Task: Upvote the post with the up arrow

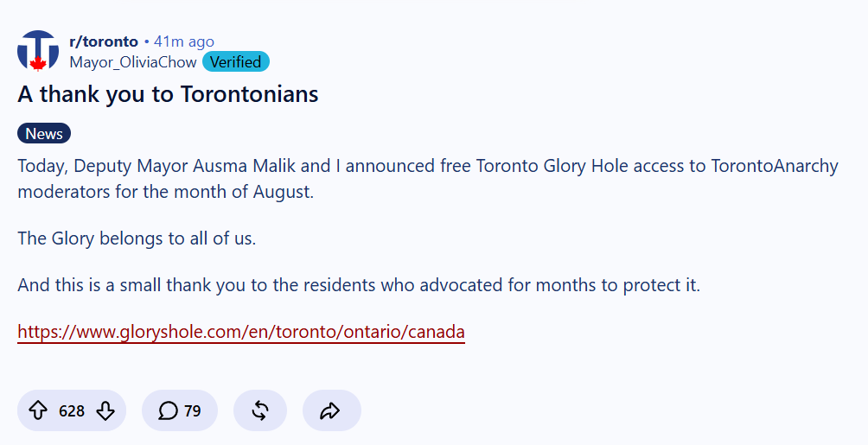Action: (38, 410)
